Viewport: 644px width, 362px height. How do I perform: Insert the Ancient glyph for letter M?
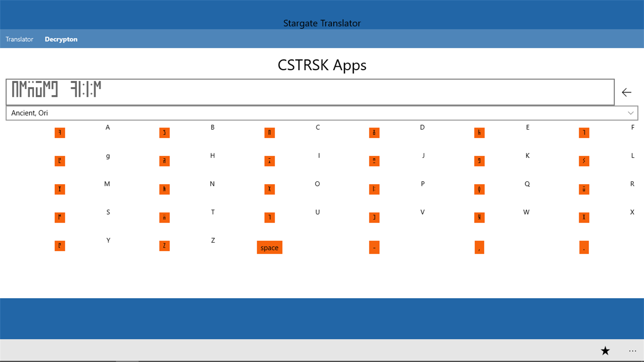60,189
